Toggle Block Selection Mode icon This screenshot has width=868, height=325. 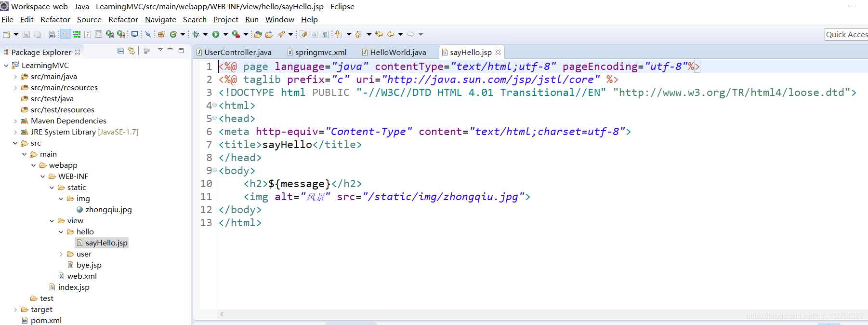click(x=314, y=34)
